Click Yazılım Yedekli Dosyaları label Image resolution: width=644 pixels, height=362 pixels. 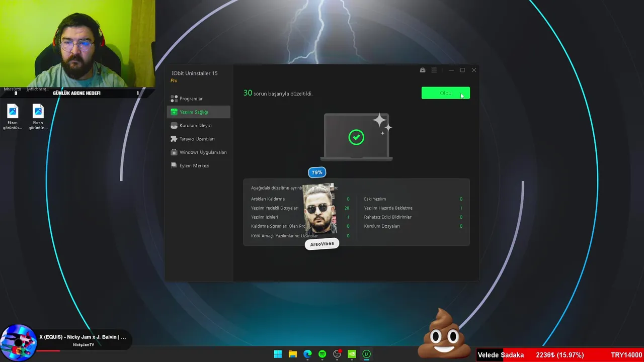click(275, 208)
